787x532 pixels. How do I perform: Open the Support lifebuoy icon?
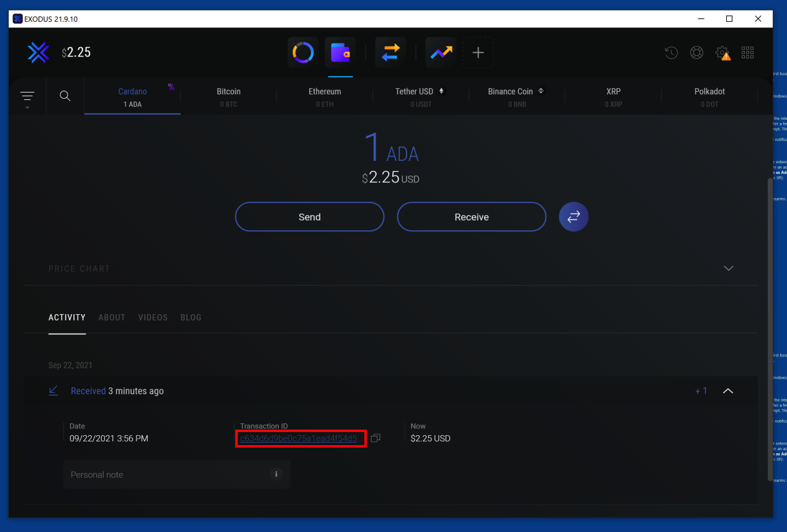pyautogui.click(x=696, y=53)
